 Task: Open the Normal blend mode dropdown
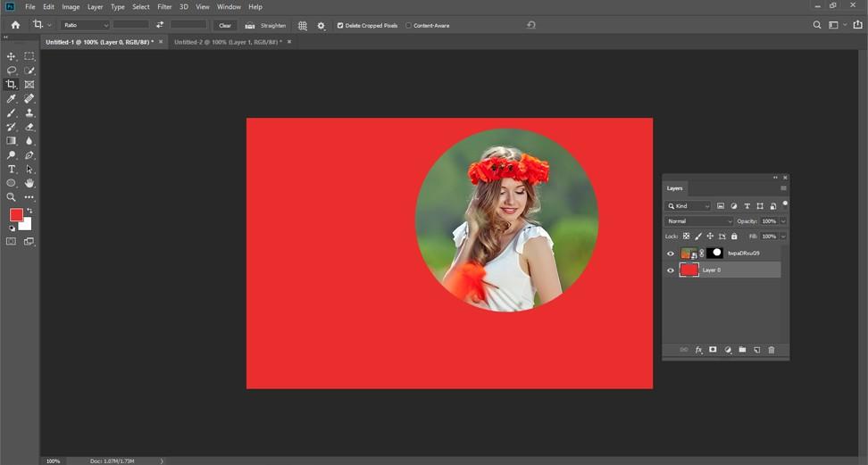(x=699, y=220)
